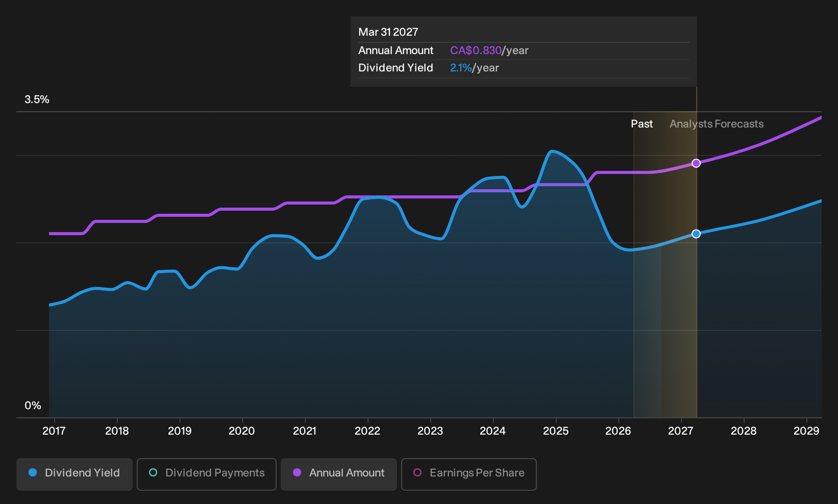Click the blue Dividend Yield legend dot
The image size is (838, 504).
coord(33,472)
